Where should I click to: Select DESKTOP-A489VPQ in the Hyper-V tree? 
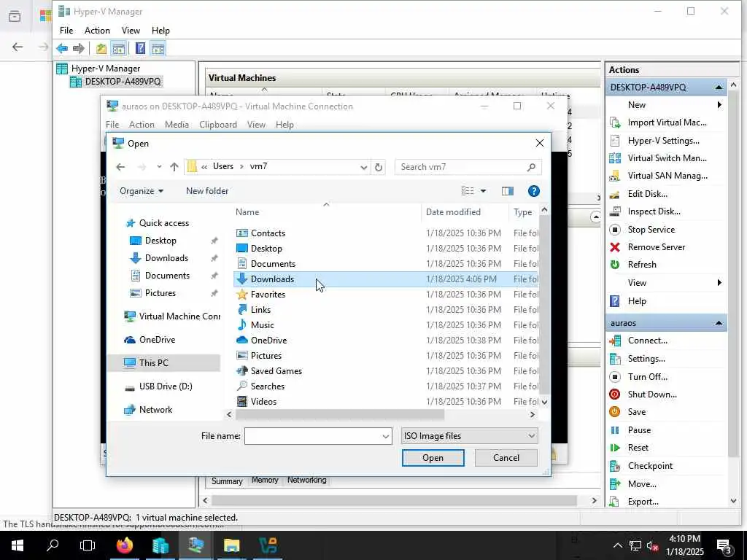[x=123, y=82]
